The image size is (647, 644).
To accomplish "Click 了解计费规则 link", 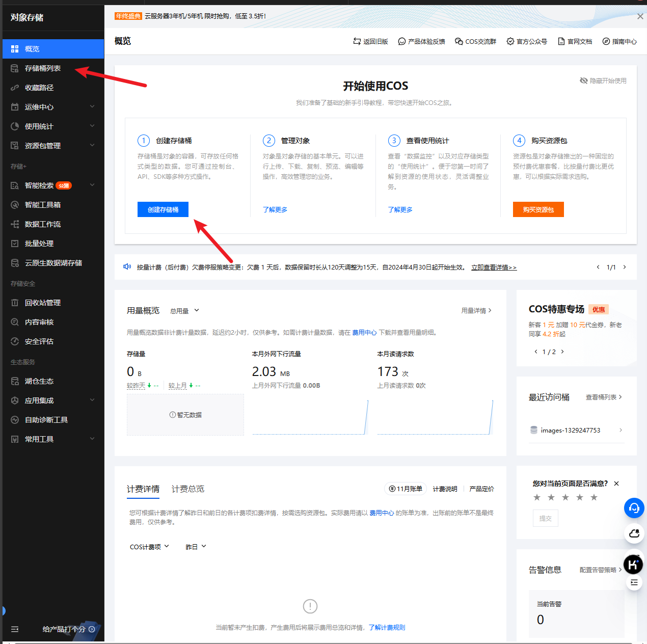I will (387, 628).
